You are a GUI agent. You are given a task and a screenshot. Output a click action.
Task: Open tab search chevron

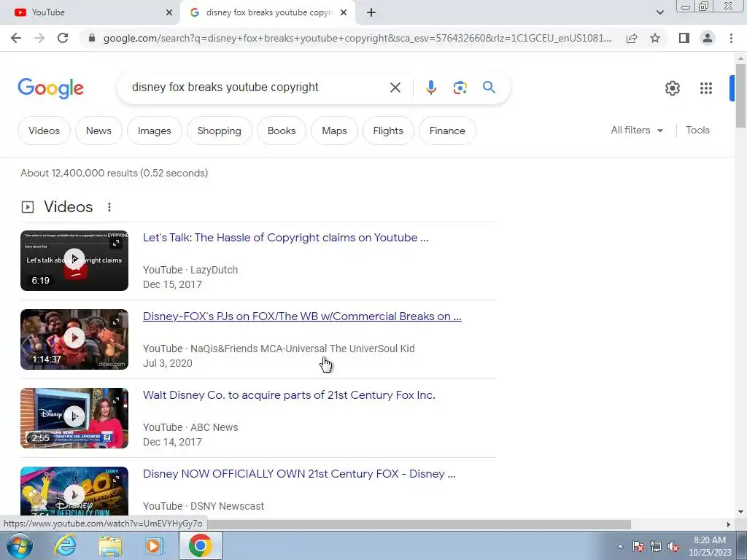coord(659,12)
